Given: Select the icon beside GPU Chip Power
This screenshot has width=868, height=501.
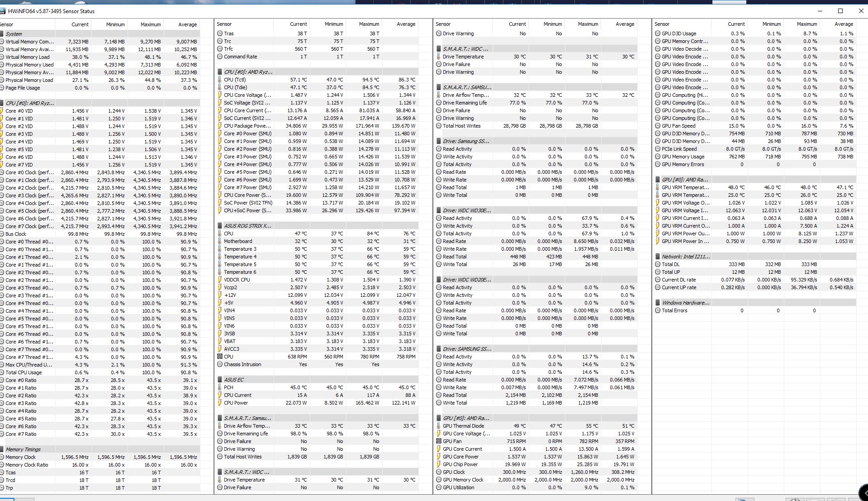Looking at the screenshot, I should pos(439,464).
